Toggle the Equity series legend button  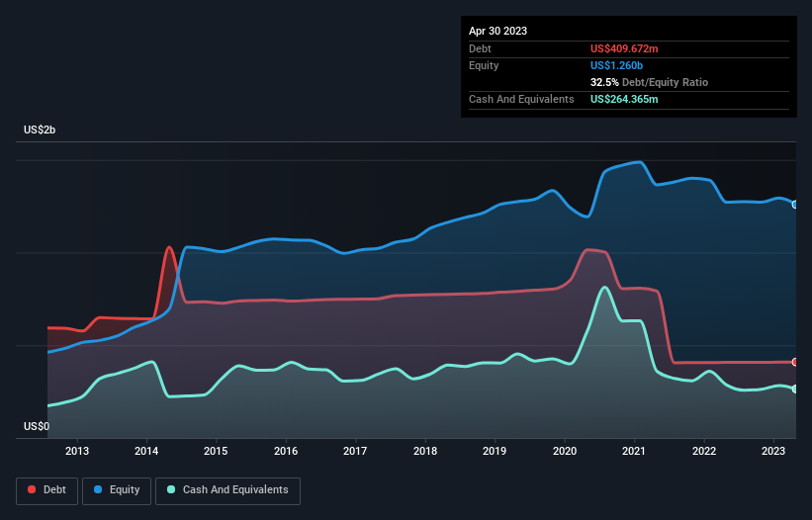pos(117,490)
